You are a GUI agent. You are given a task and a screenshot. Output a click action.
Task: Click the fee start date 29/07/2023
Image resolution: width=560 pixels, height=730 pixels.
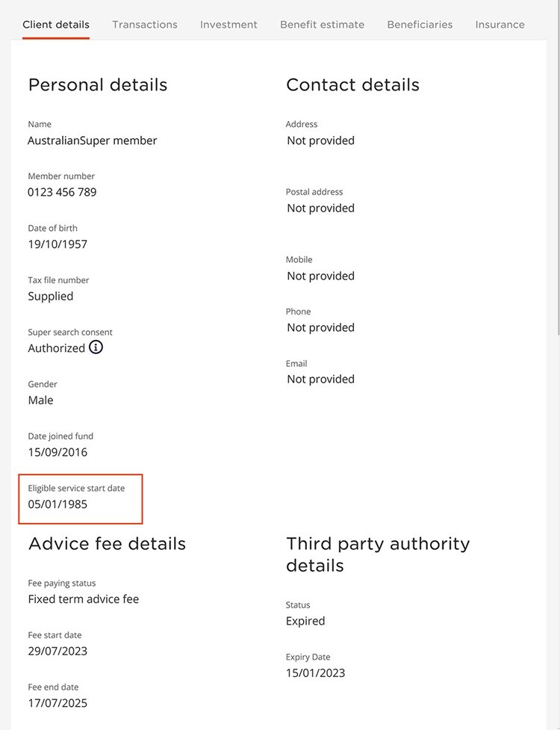[x=57, y=651]
